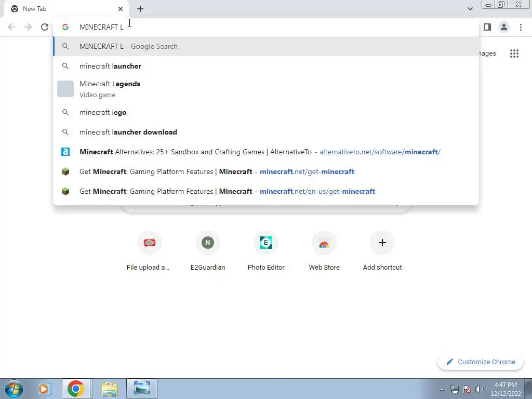The image size is (532, 399).
Task: Click the volume speaker tray icon
Action: 480,389
